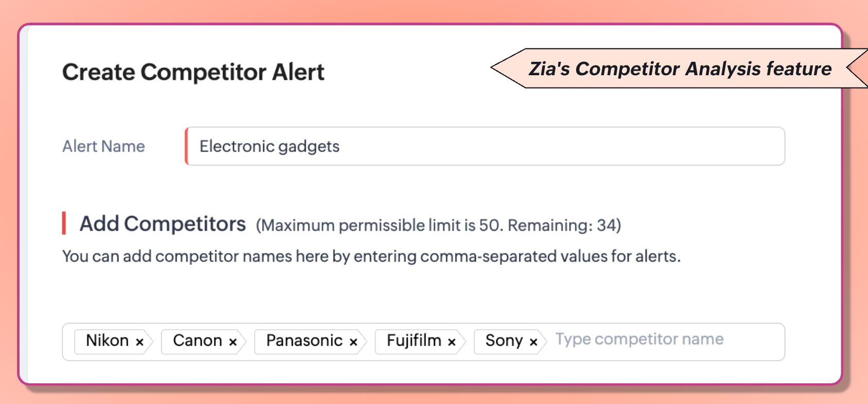Remove the Nikon competitor tag

tap(140, 342)
